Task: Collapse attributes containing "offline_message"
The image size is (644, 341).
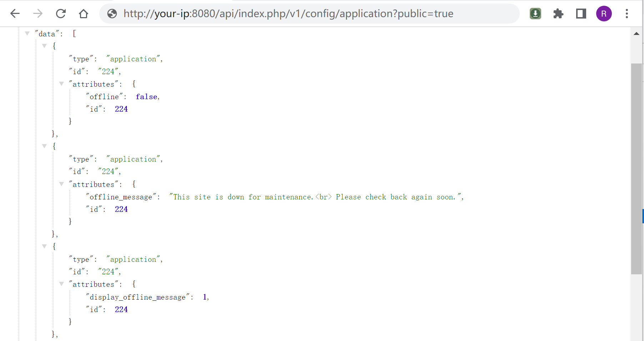Action: coord(61,184)
